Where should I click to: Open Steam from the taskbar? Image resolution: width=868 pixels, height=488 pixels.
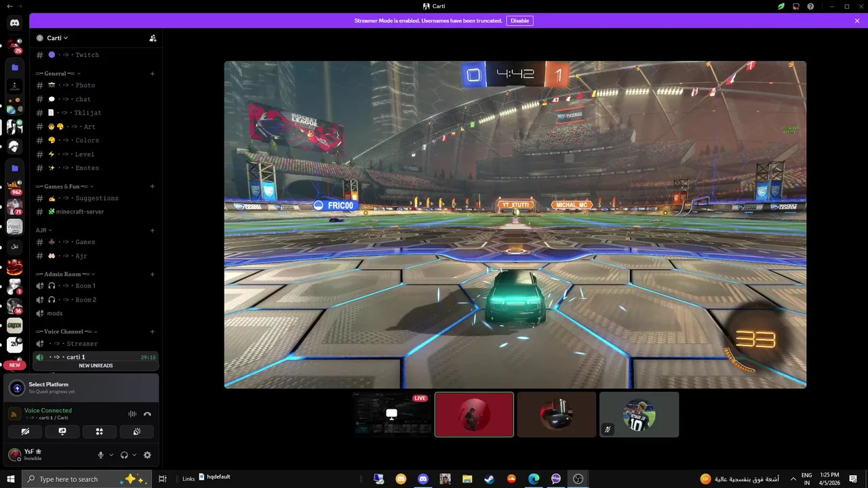(x=489, y=479)
